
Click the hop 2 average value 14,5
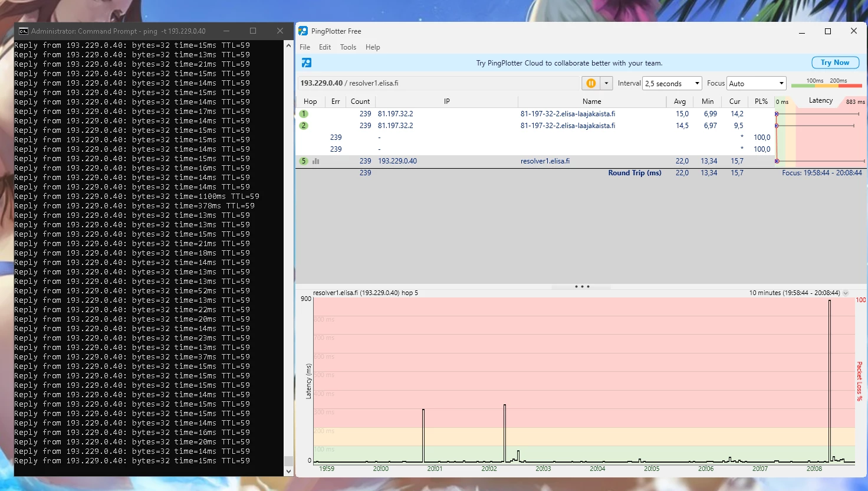coord(682,126)
